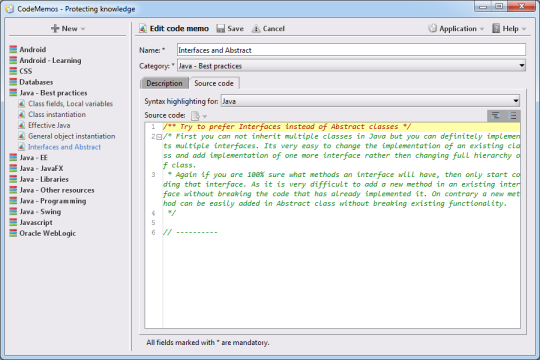This screenshot has height=360, width=540.
Task: Click the Android - Learning books icon
Action: tap(13, 60)
